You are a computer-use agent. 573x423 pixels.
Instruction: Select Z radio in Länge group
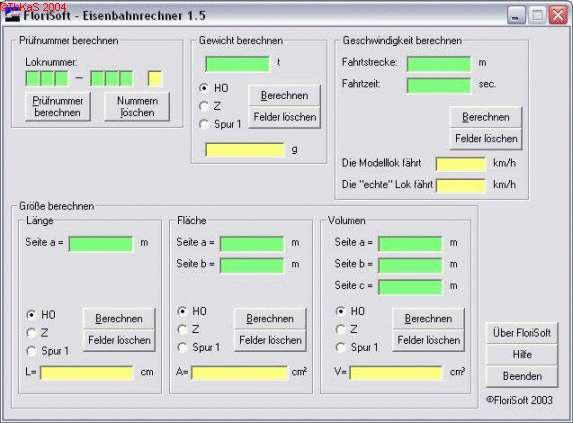click(32, 333)
